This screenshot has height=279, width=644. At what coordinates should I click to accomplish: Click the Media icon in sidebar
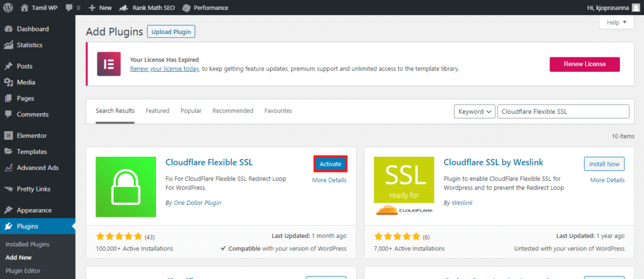click(9, 83)
